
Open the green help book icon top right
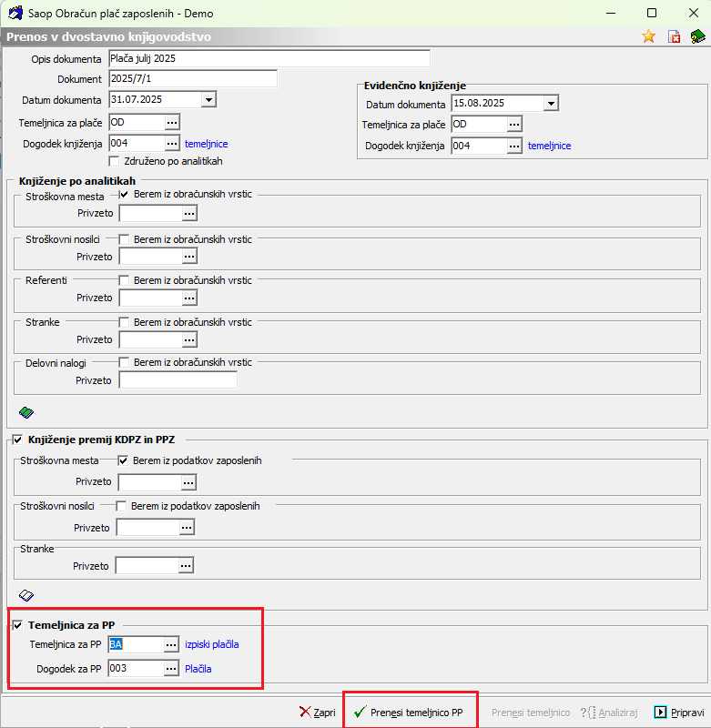697,36
